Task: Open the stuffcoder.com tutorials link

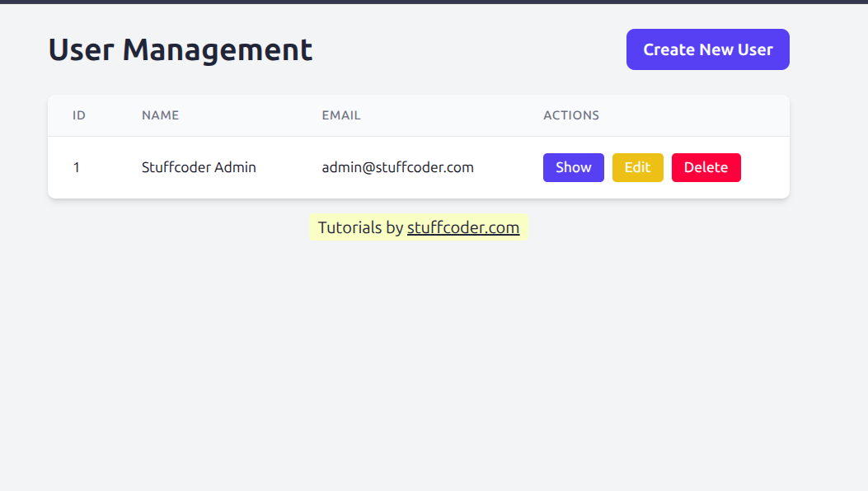Action: (462, 227)
